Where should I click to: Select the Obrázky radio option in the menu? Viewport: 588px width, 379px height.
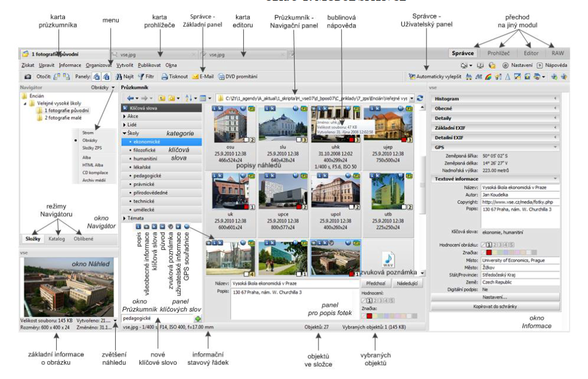coord(89,140)
